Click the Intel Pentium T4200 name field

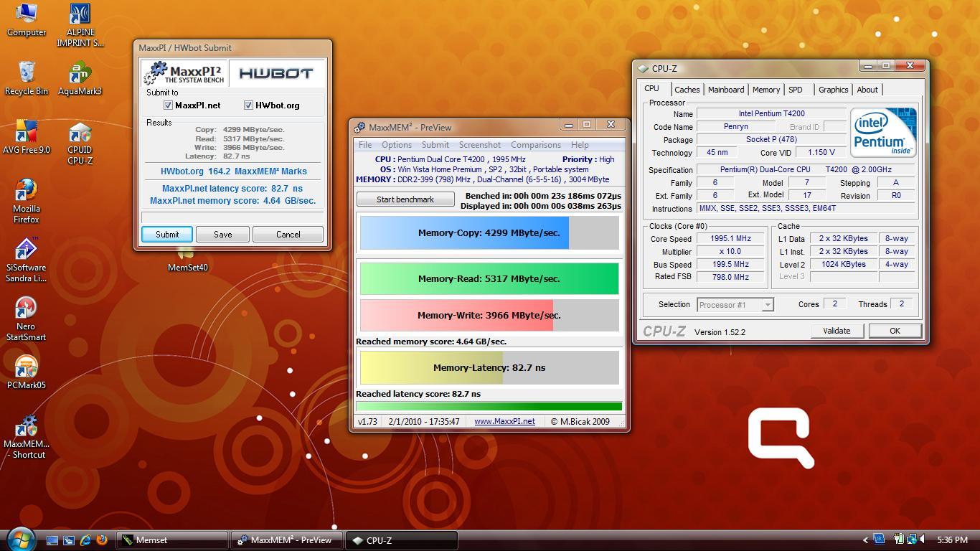(771, 113)
